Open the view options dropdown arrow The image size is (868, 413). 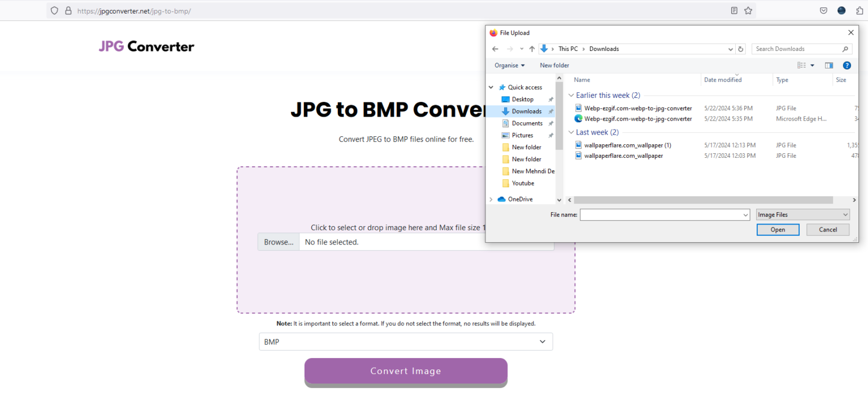[813, 66]
